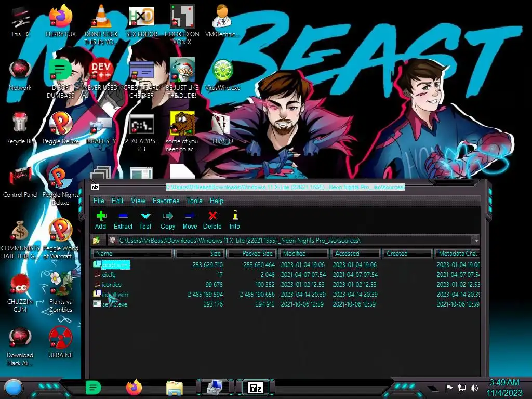Click the 2 485 190 656 packed size
Viewport: 532px width, 399px height.
[x=257, y=295]
